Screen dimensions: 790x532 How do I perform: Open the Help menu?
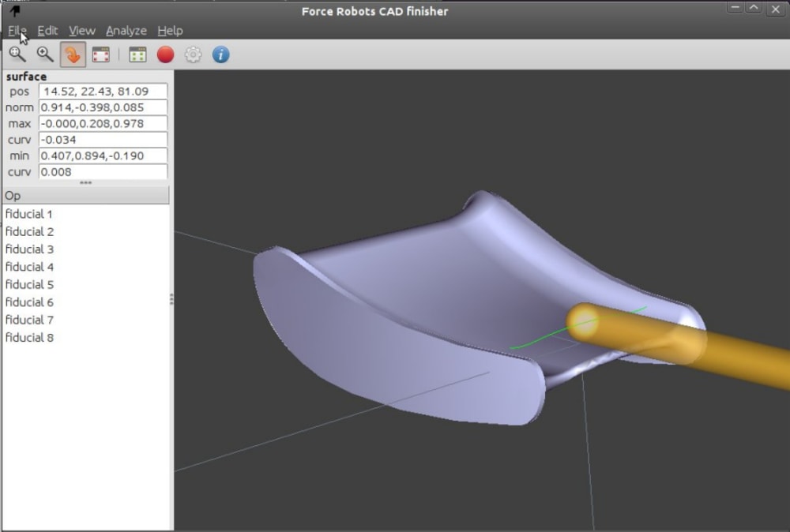coord(171,31)
